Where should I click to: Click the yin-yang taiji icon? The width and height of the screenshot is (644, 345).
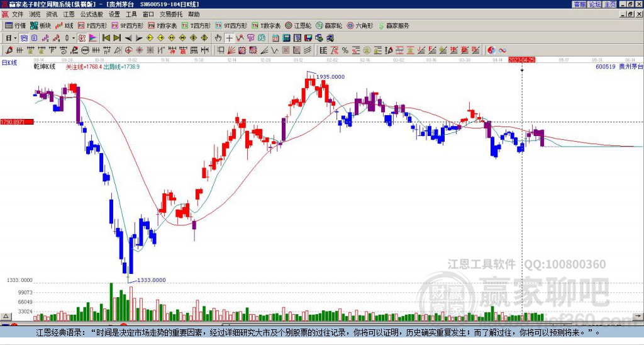tap(491, 50)
